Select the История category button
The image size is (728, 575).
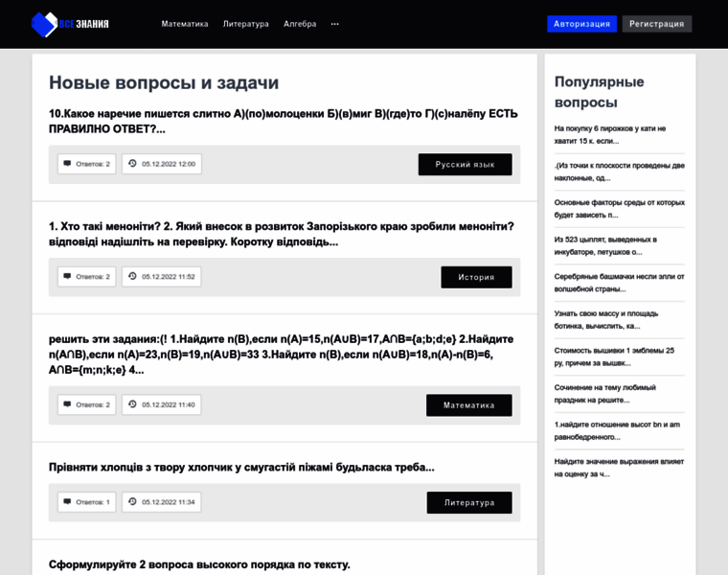(x=476, y=277)
